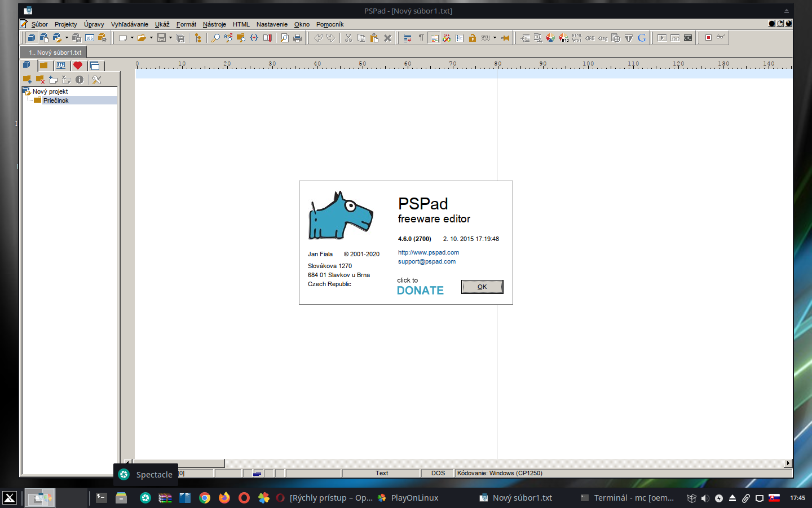The height and width of the screenshot is (508, 812).
Task: Click the Save floppy disk icon
Action: pyautogui.click(x=161, y=38)
